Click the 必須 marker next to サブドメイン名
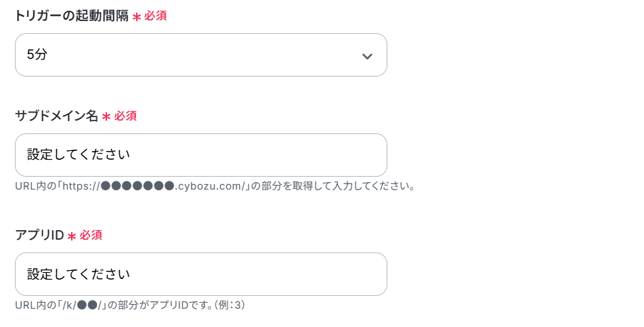Image resolution: width=644 pixels, height=327 pixels. click(x=125, y=116)
